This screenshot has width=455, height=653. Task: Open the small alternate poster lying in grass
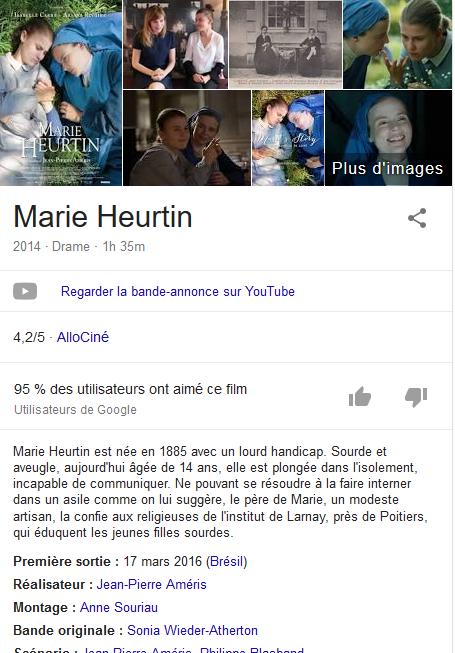(x=288, y=138)
